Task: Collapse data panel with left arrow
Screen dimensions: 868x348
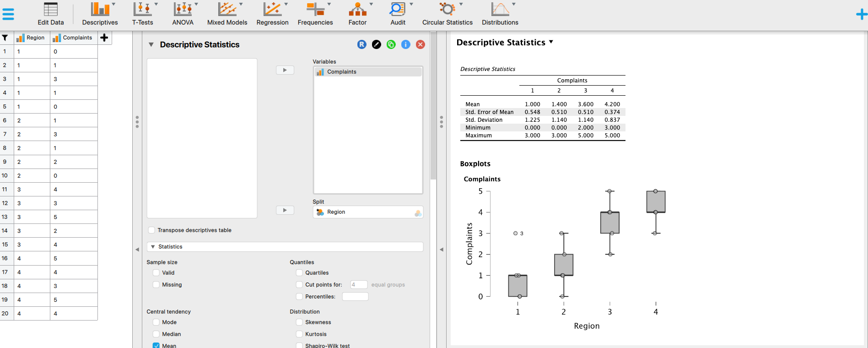Action: (137, 250)
